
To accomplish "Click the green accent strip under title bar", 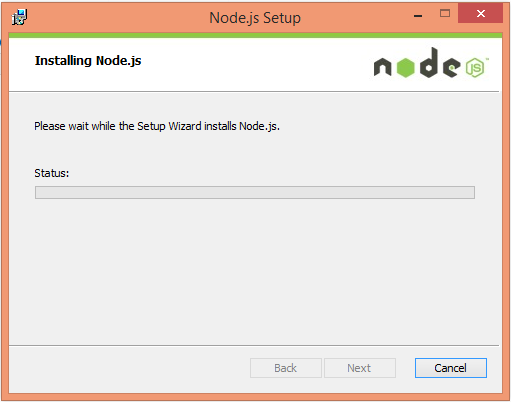I will pos(255,35).
